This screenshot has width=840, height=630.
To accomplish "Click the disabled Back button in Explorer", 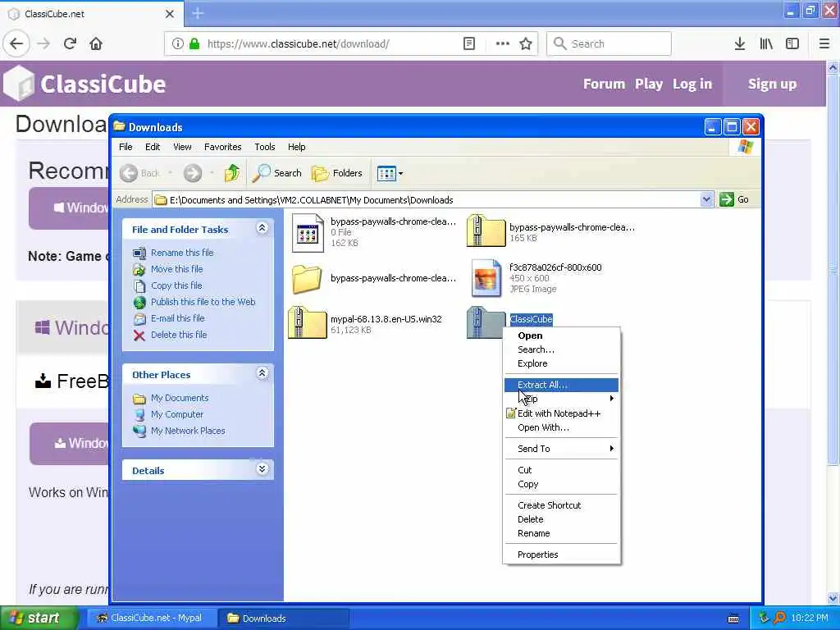I will tap(139, 173).
